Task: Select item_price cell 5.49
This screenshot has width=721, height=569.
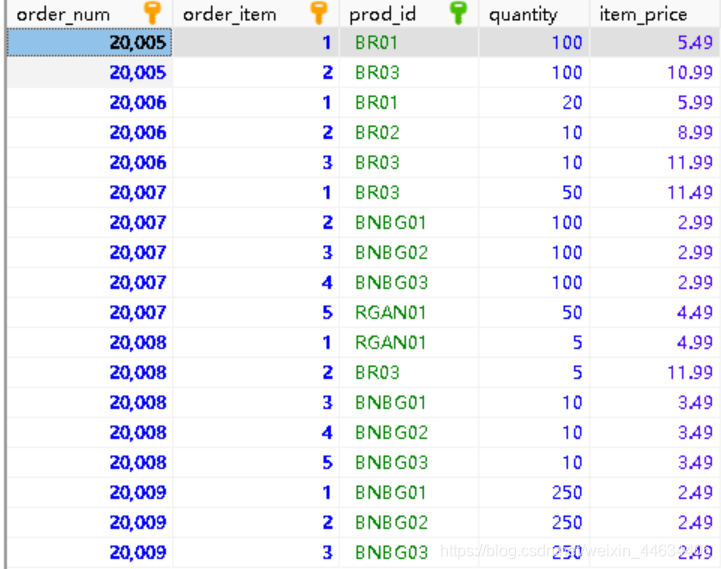Action: tap(655, 42)
